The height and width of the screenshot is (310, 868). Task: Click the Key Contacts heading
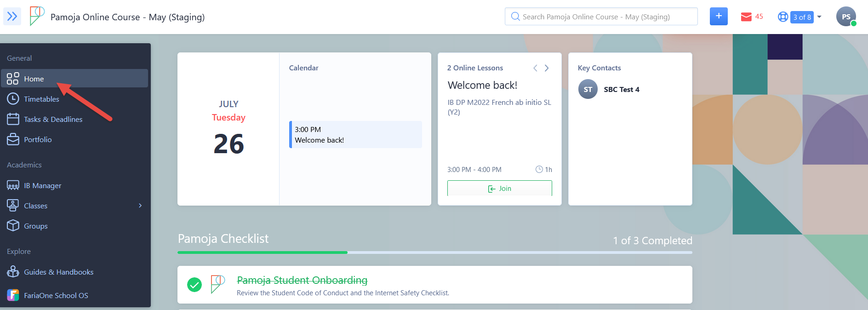pos(599,68)
